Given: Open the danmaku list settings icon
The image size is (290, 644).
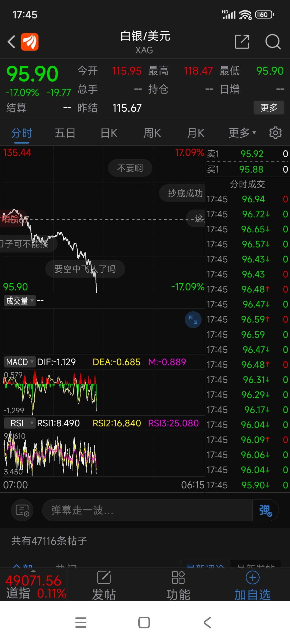Looking at the screenshot, I should 22,510.
